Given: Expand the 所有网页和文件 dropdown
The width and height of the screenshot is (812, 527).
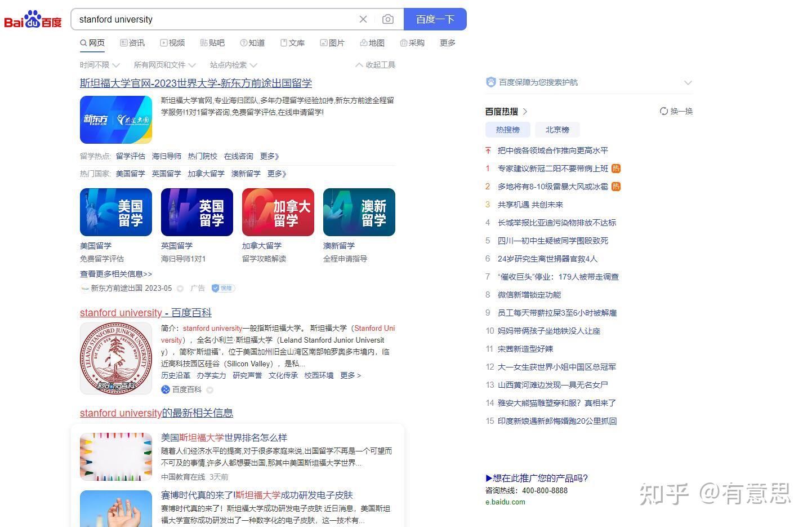Looking at the screenshot, I should pyautogui.click(x=164, y=65).
